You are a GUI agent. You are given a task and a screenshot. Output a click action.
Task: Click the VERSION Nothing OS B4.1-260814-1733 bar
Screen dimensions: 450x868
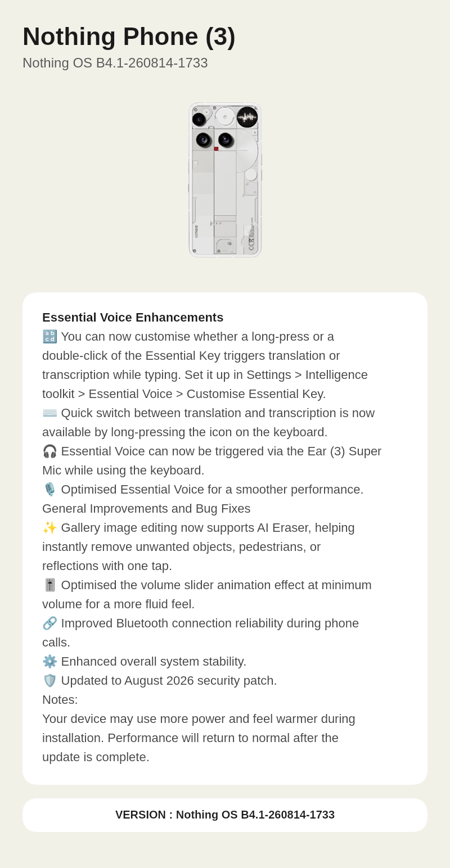(x=225, y=815)
